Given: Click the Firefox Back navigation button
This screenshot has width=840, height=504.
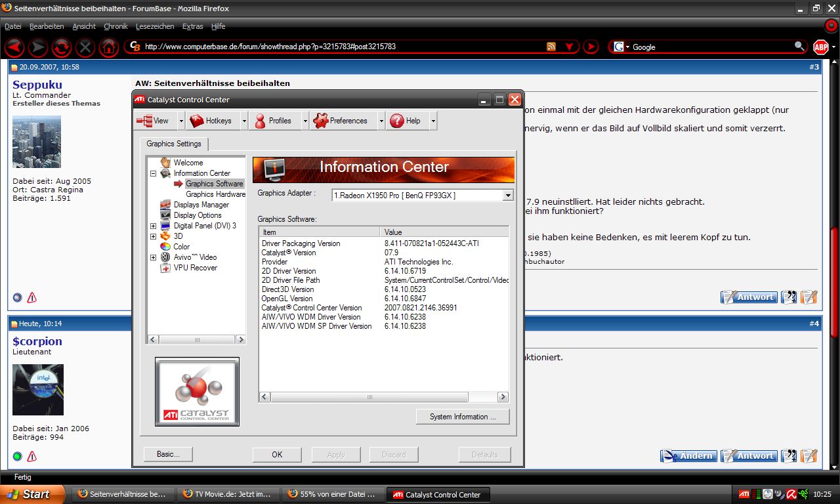Looking at the screenshot, I should [14, 47].
